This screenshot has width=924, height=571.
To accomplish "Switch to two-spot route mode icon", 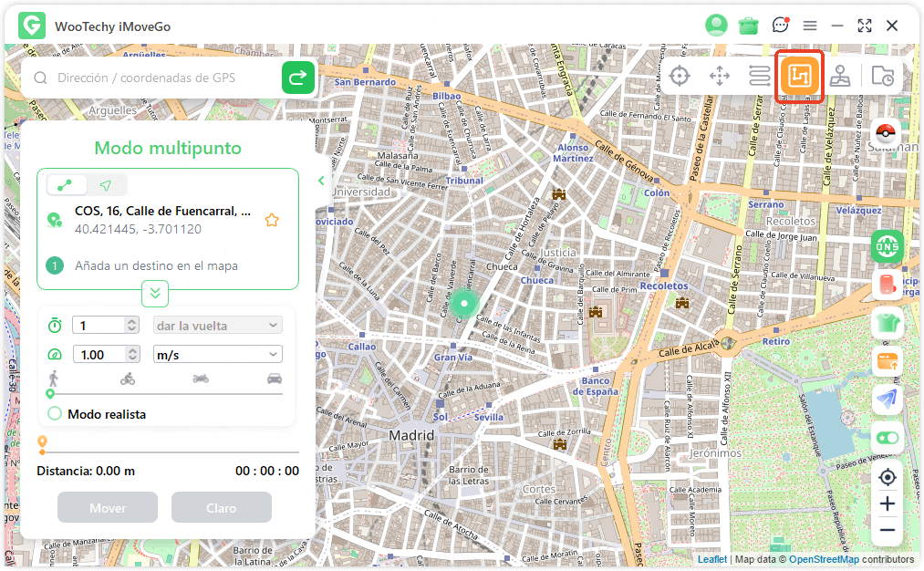I will tap(759, 77).
